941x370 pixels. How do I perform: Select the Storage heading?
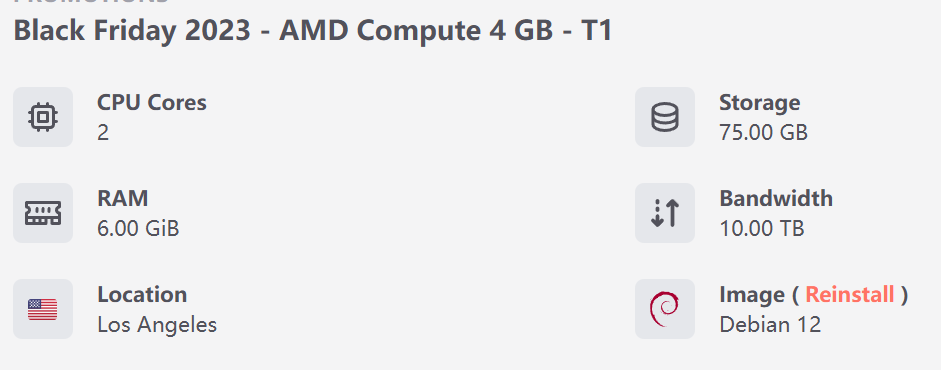[x=760, y=103]
